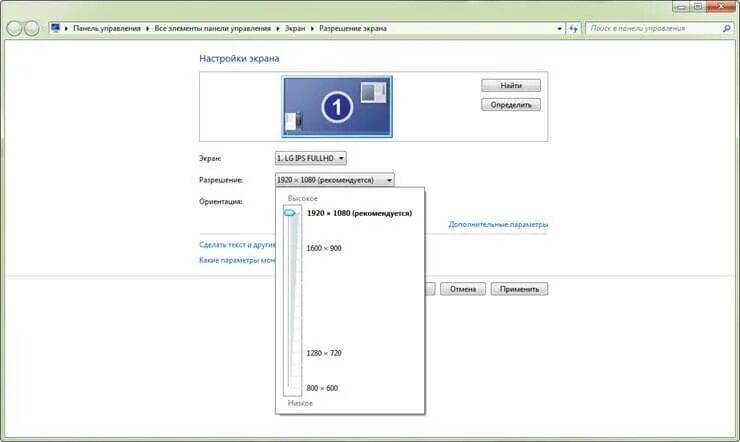Select the 1920 × 1080 recommended resolution

359,213
